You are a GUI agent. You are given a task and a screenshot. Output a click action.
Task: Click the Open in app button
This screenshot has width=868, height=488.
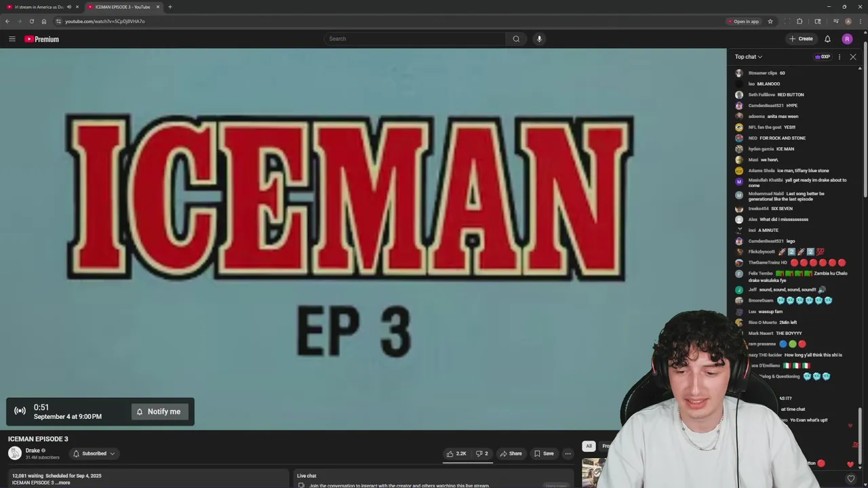point(743,21)
